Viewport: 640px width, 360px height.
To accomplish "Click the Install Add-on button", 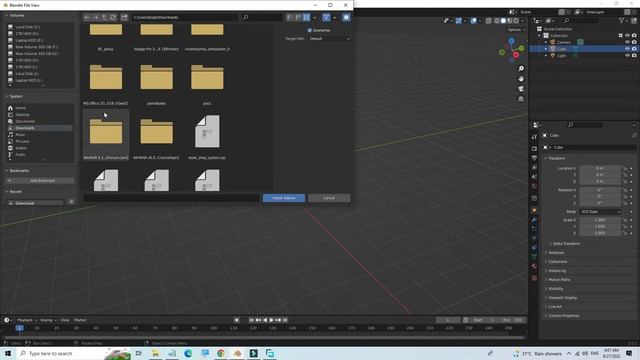I will pos(284,198).
